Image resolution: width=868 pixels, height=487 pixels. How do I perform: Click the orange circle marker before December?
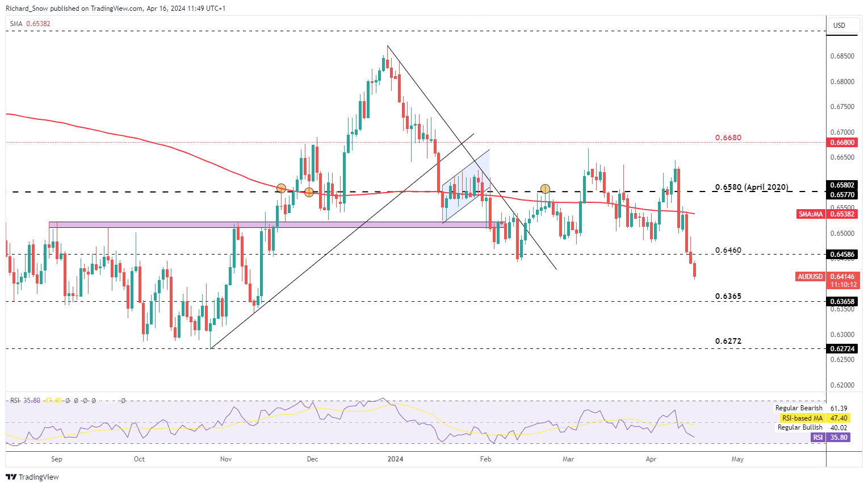point(309,192)
